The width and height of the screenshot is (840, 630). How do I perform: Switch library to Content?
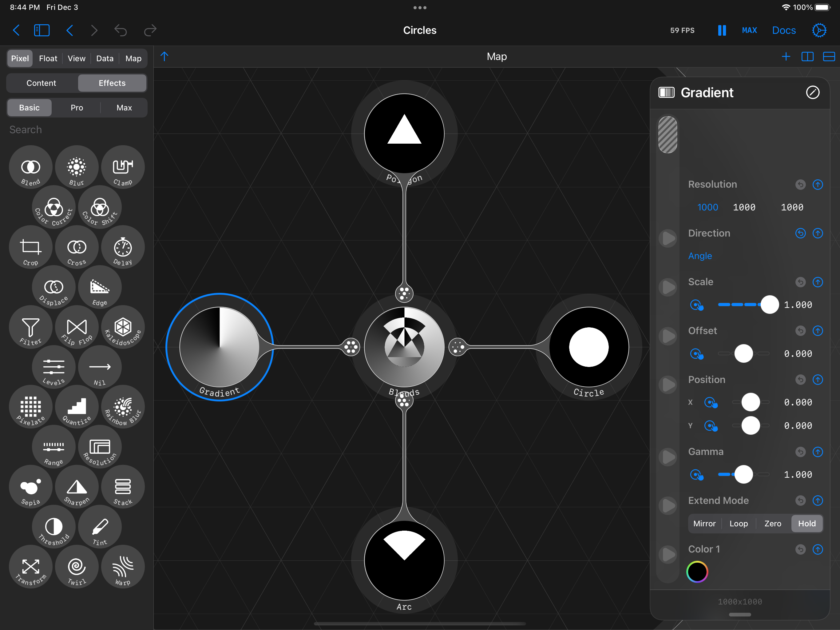42,83
